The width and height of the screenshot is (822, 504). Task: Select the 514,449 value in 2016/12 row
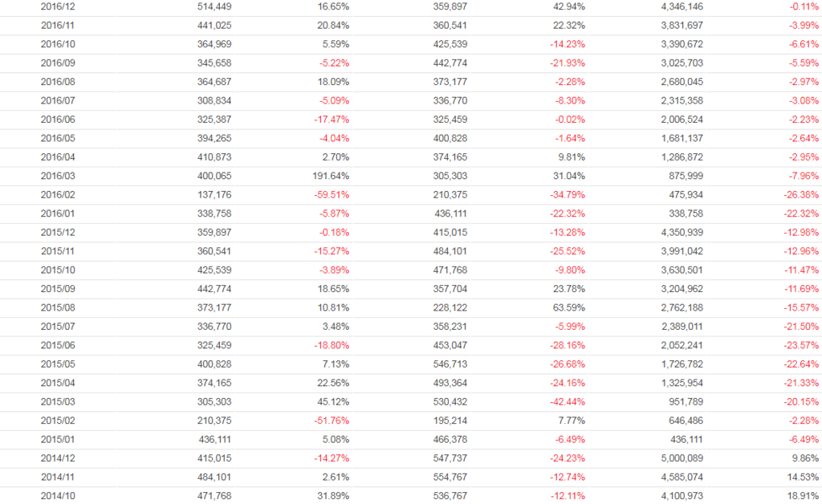coord(214,6)
